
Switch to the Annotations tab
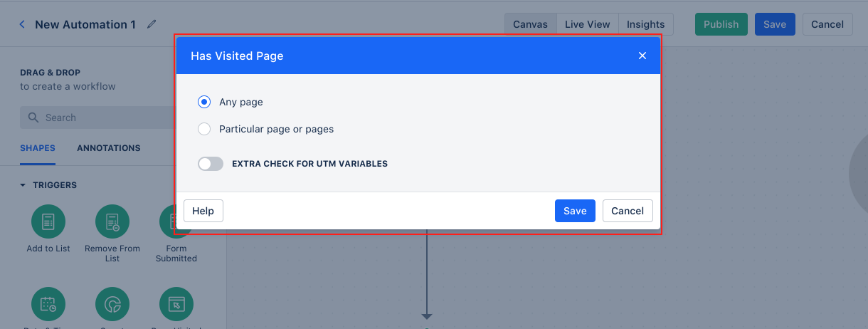pos(109,148)
